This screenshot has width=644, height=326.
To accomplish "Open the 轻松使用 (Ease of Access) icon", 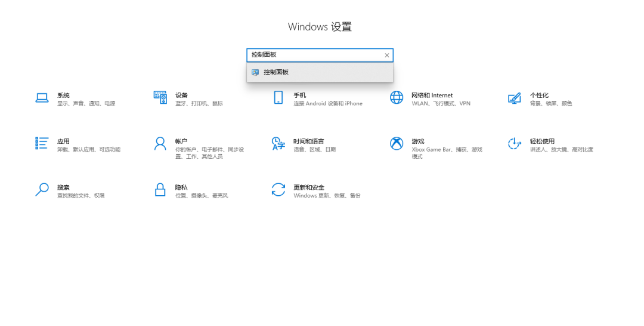I will click(515, 143).
